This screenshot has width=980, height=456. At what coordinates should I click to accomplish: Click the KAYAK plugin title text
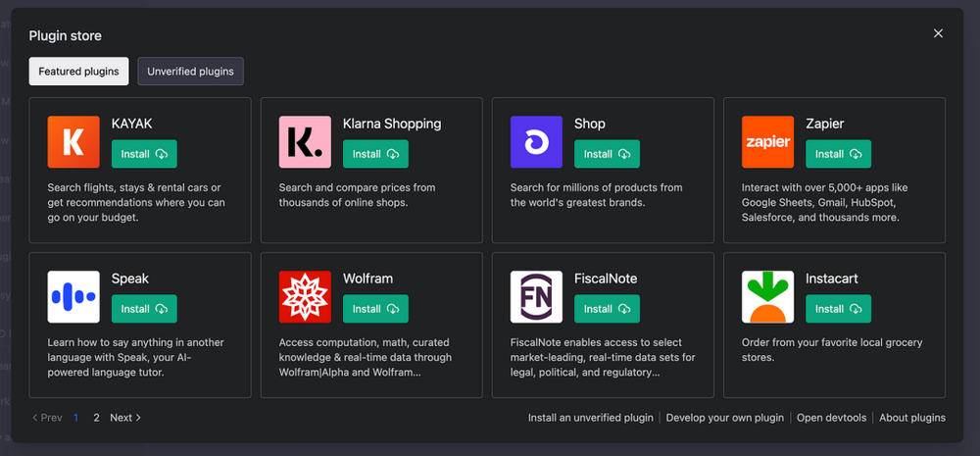tap(132, 124)
